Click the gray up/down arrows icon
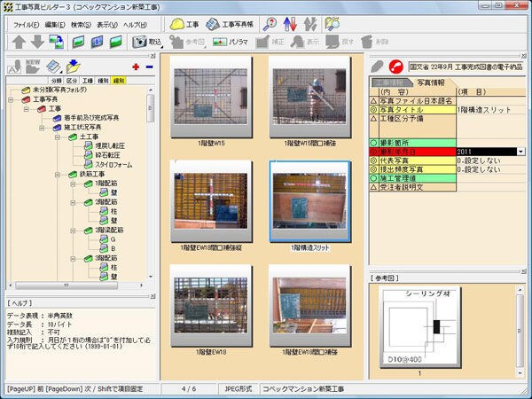The width and height of the screenshot is (532, 399). tap(310, 24)
